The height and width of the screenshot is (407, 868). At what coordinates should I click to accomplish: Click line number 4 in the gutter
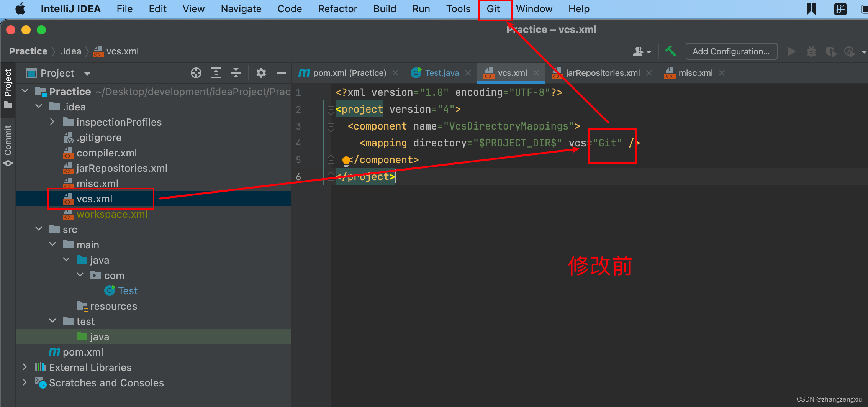(x=298, y=143)
